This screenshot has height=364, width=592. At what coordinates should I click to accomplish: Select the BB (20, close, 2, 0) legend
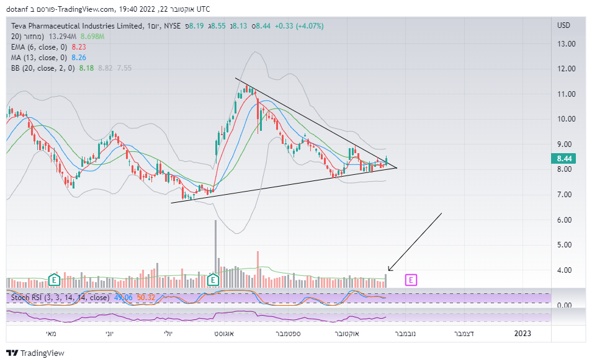(x=43, y=68)
